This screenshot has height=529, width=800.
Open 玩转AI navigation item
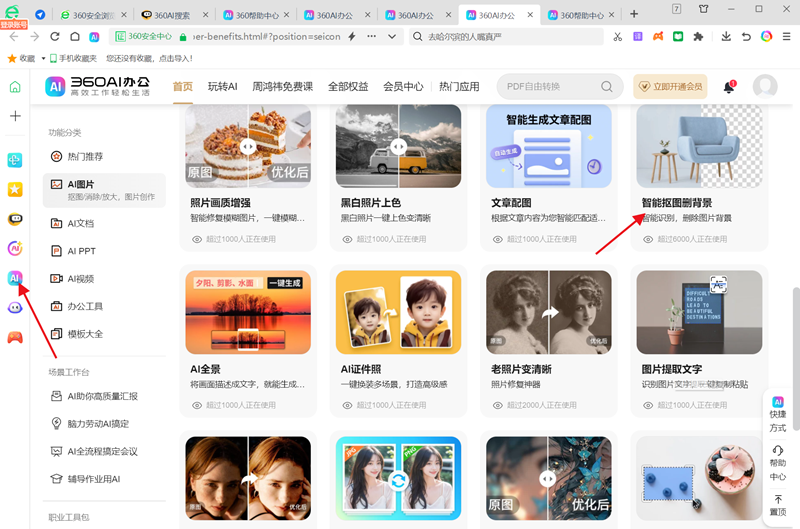pyautogui.click(x=222, y=87)
